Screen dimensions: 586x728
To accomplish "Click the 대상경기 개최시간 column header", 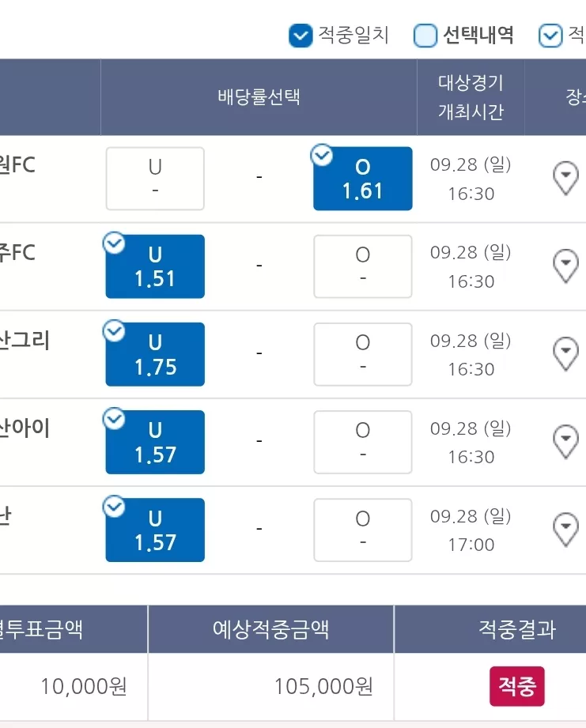I will pos(471,97).
